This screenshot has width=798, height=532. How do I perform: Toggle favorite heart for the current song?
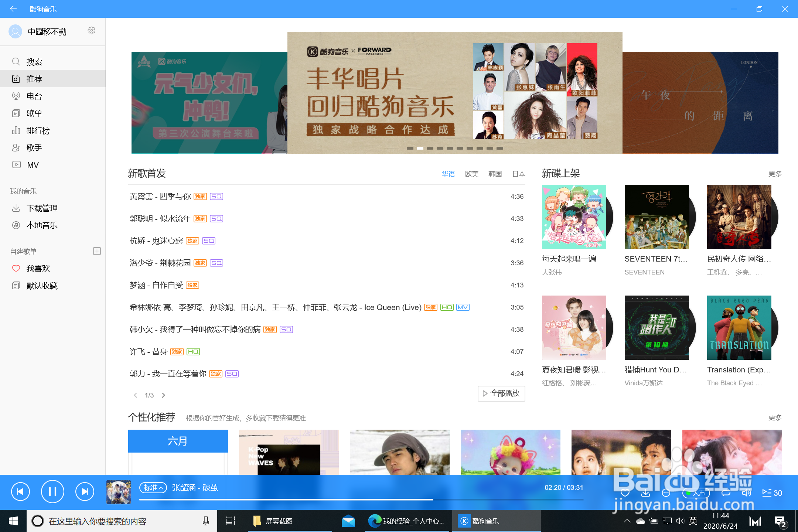pyautogui.click(x=625, y=492)
